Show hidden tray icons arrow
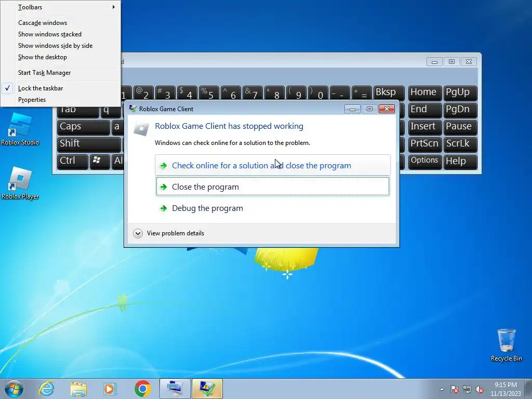Image resolution: width=532 pixels, height=399 pixels. click(442, 389)
